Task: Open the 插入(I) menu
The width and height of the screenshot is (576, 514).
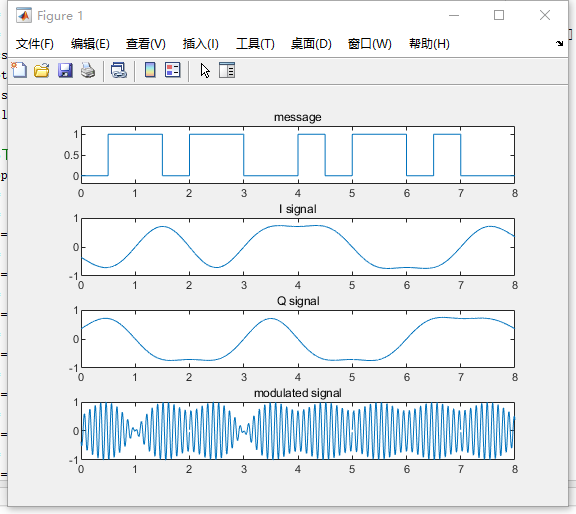Action: click(x=201, y=44)
